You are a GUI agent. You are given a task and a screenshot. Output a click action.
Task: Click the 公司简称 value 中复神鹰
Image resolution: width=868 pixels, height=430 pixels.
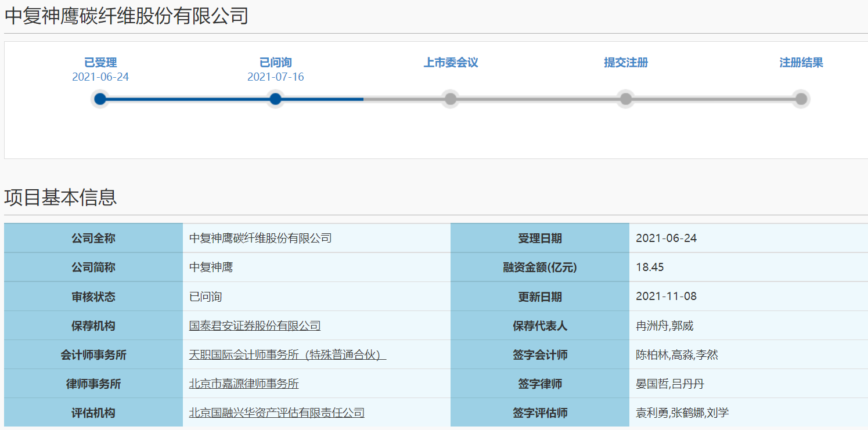[211, 268]
